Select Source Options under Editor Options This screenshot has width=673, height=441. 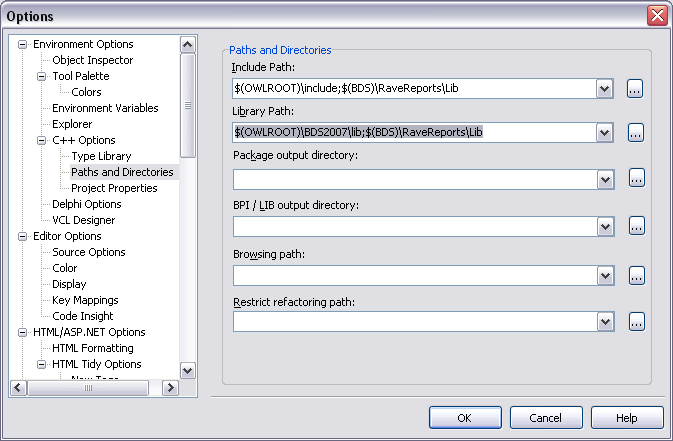pos(89,252)
